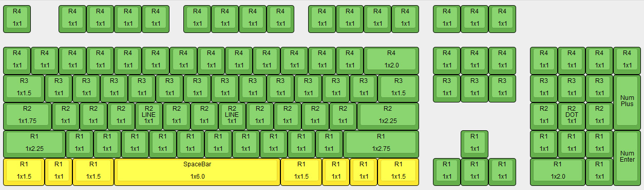Select the R3 1x1.5 key ending the main R3 row
This screenshot has width=644, height=190.
point(399,88)
